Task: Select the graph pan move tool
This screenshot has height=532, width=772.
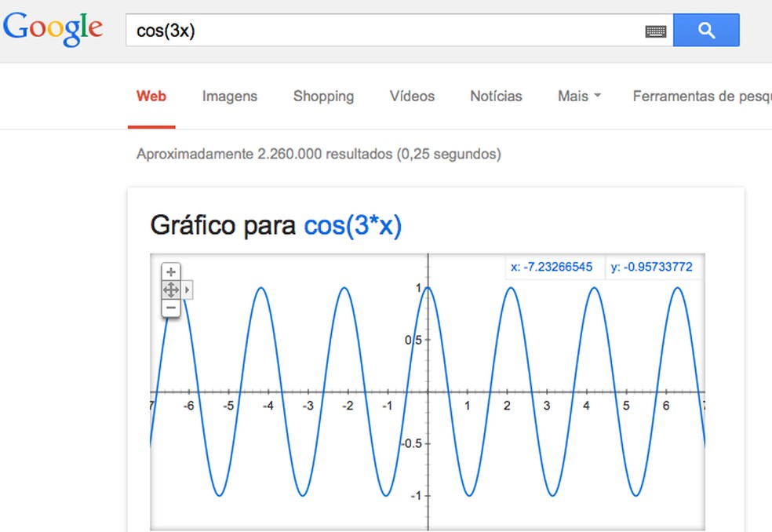Action: [x=171, y=290]
